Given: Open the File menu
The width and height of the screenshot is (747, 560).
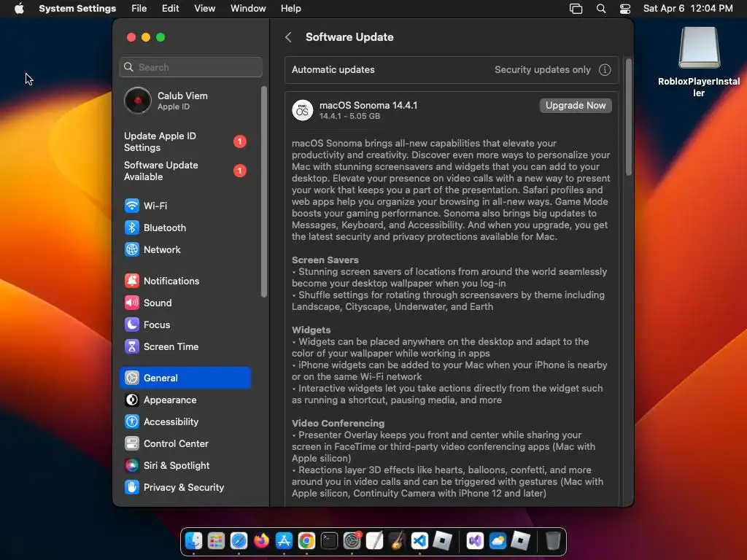Looking at the screenshot, I should click(x=139, y=9).
